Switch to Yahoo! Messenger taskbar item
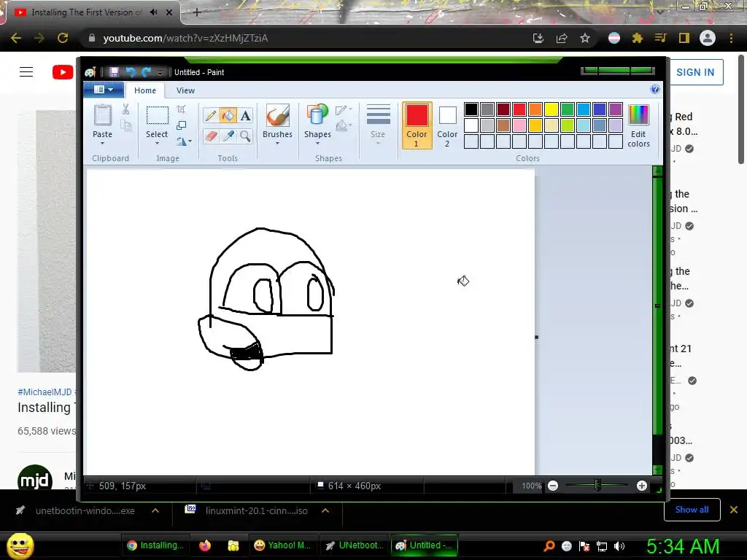This screenshot has width=747, height=560. 282,545
